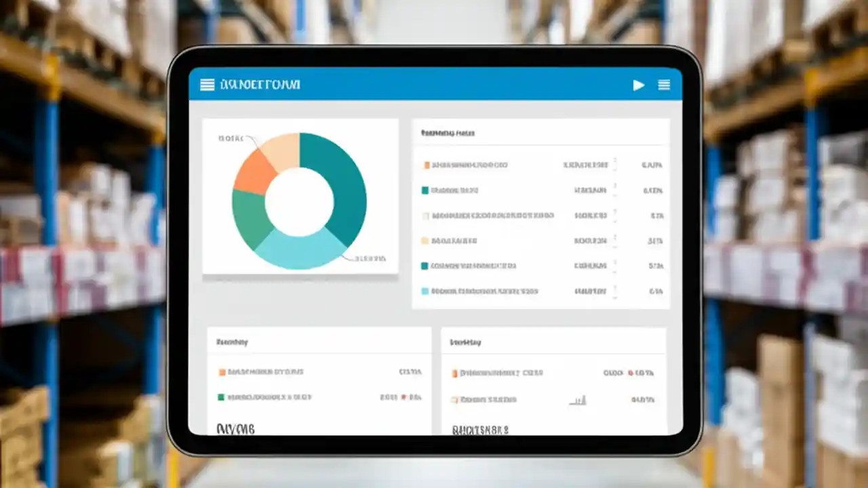Expand the up-down arrows next to the second value
Image resolution: width=868 pixels, height=488 pixels.
[x=614, y=190]
